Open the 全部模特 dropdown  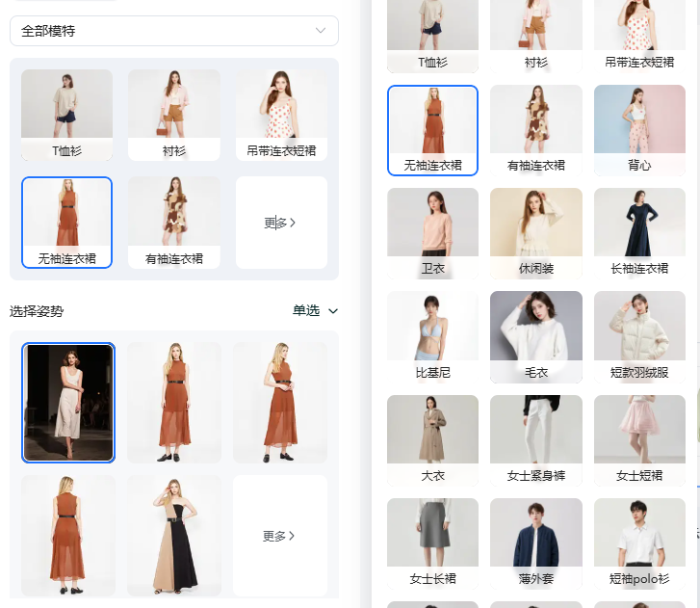174,31
